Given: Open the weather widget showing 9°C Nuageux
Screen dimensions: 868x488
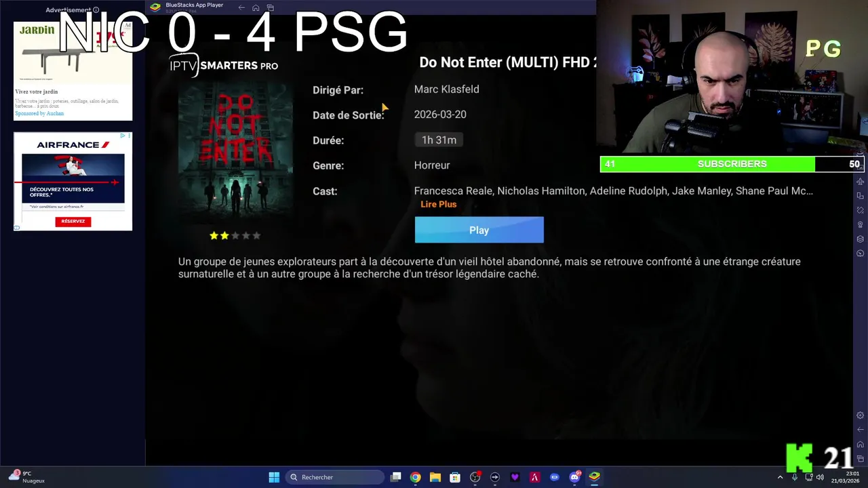Looking at the screenshot, I should tap(27, 477).
